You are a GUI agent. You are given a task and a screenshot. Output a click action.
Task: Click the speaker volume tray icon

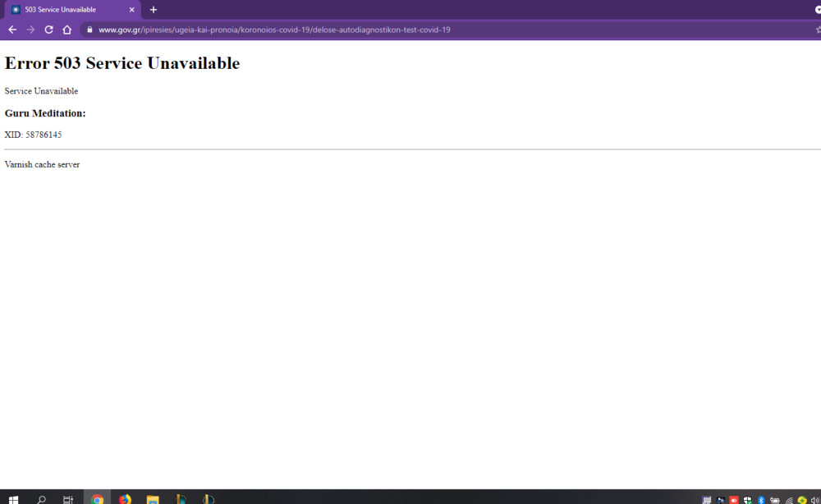click(814, 499)
